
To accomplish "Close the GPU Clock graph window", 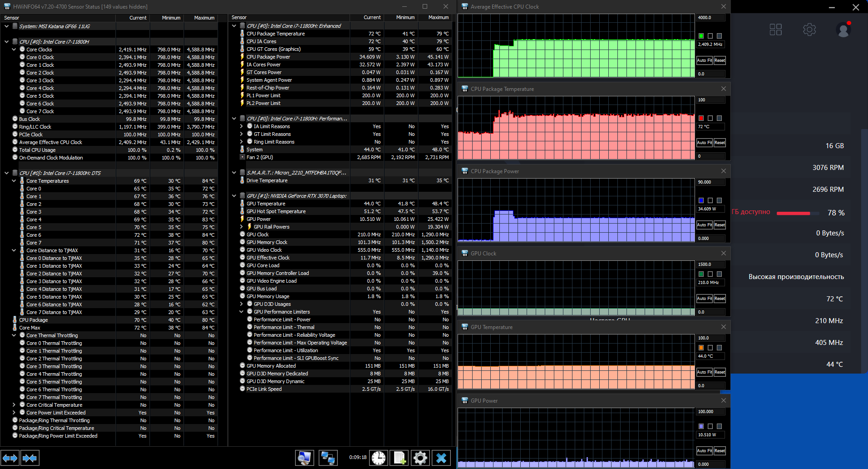I will click(x=724, y=253).
